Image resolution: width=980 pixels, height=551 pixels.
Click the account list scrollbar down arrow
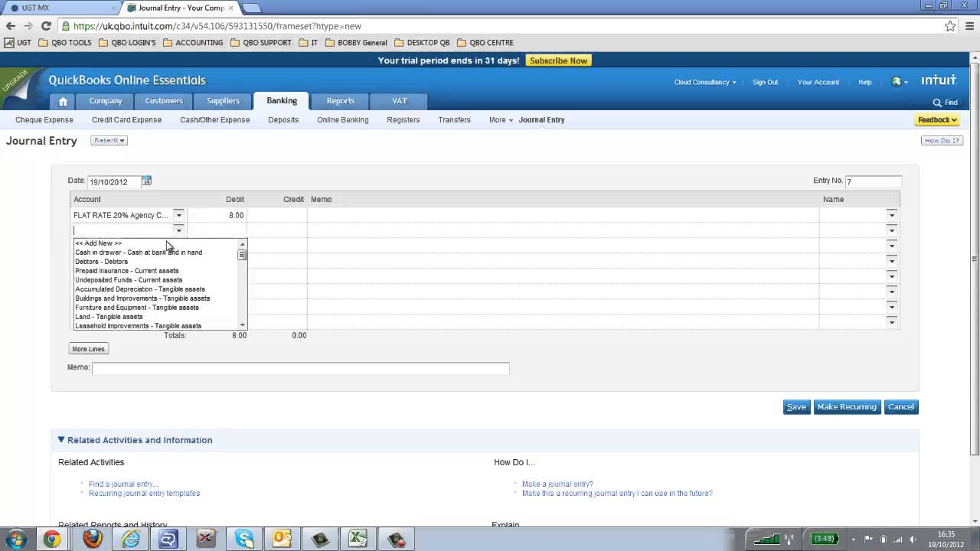(243, 325)
